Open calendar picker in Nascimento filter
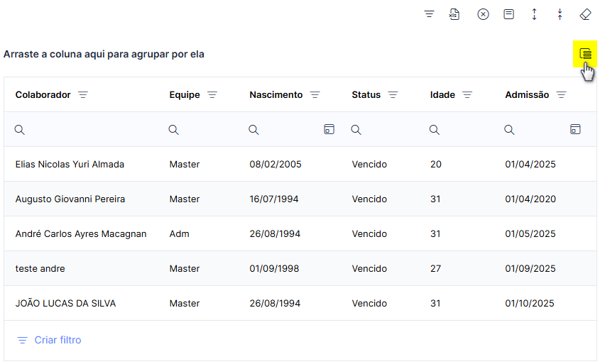 (329, 129)
